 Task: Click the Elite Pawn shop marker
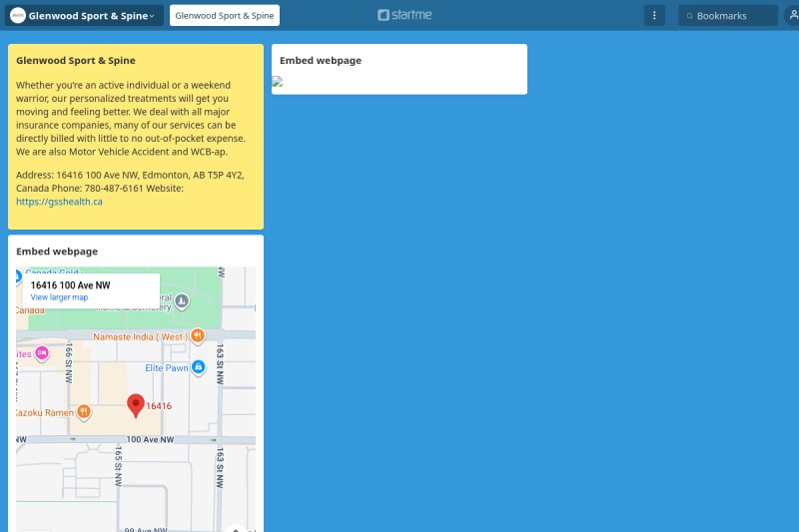pos(198,367)
